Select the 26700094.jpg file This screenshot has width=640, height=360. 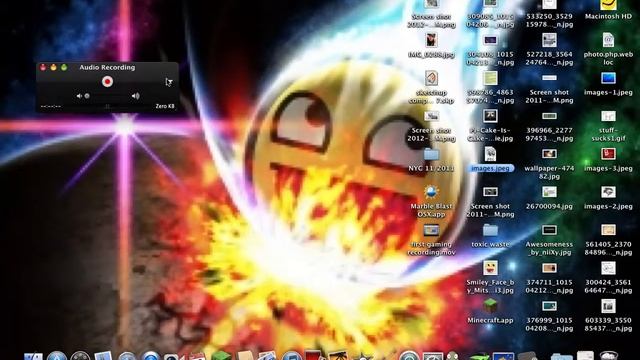(549, 192)
